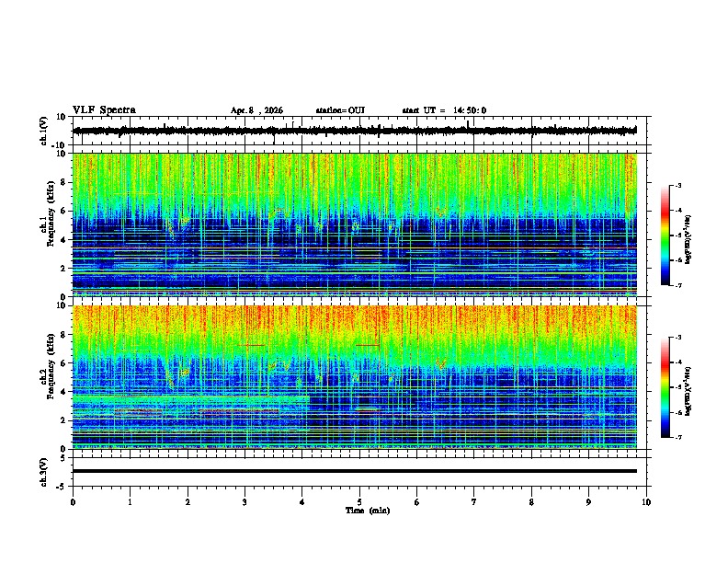Click the "5" tick on ch.3(V) axis

tap(63, 458)
